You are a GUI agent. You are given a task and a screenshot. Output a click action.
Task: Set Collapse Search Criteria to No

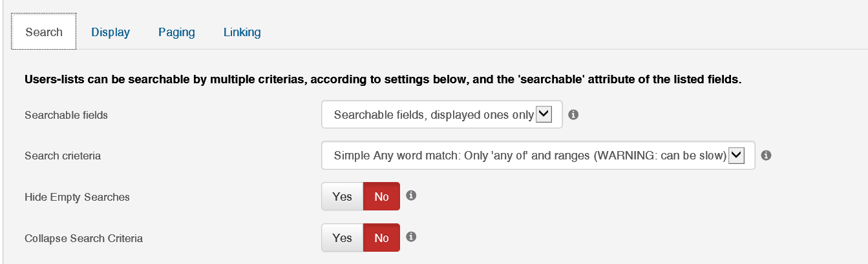click(381, 238)
